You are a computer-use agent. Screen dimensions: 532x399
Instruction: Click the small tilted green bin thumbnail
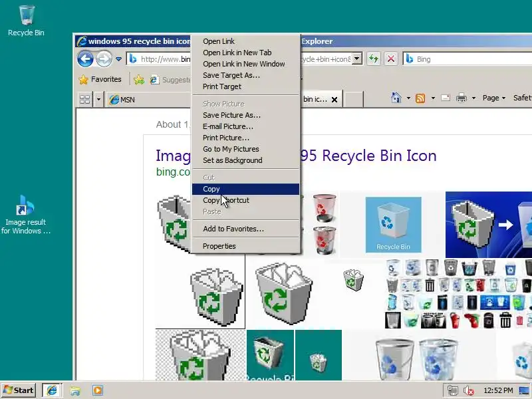coord(353,280)
